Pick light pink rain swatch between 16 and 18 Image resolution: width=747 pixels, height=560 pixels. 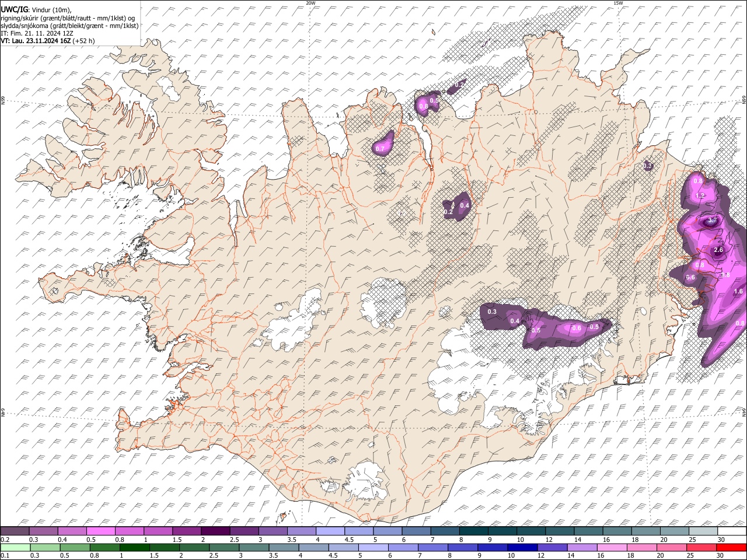click(x=611, y=547)
